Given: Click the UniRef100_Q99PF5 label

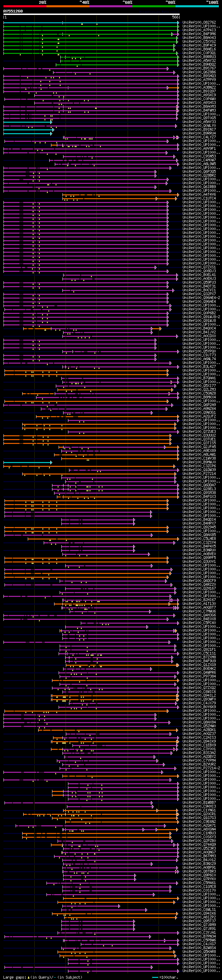Looking at the screenshot, I should click(x=199, y=558).
